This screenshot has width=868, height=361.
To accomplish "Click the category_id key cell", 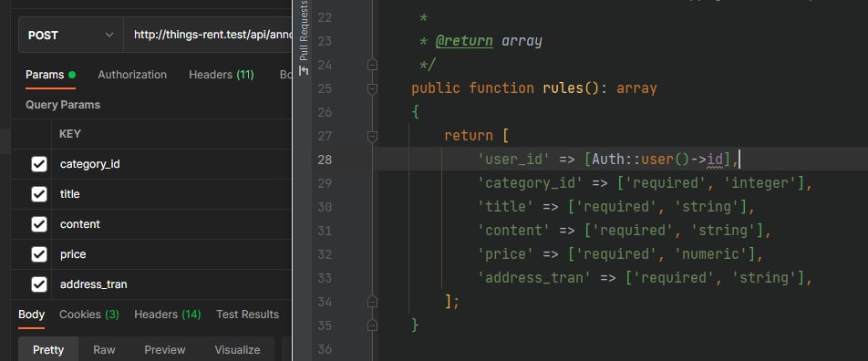I will [x=171, y=164].
